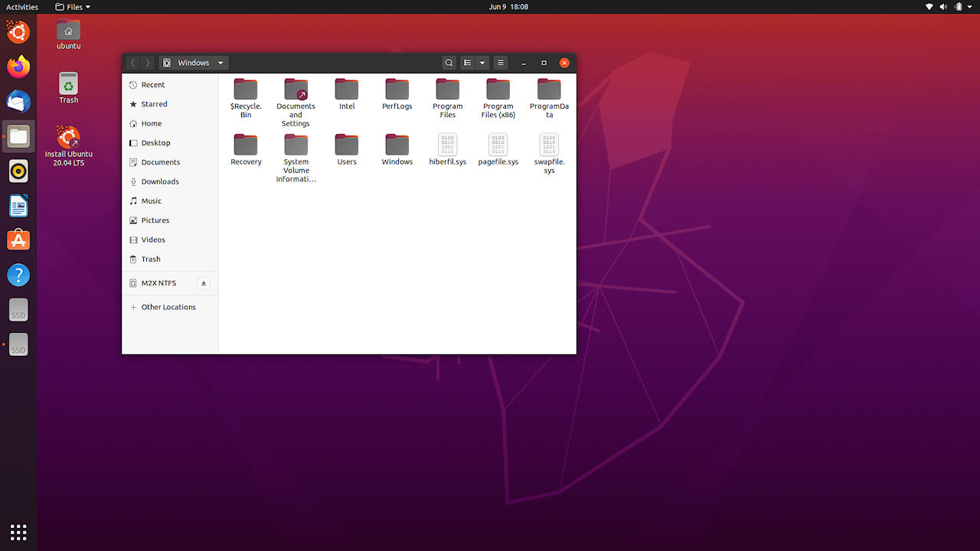Launch Rhythmbox from the dock

18,171
